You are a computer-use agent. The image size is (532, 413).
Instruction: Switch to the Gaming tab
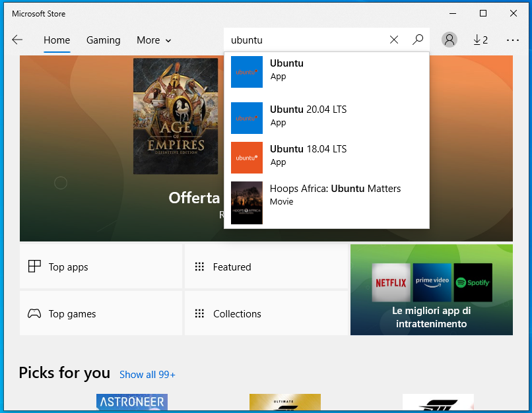[x=104, y=40]
